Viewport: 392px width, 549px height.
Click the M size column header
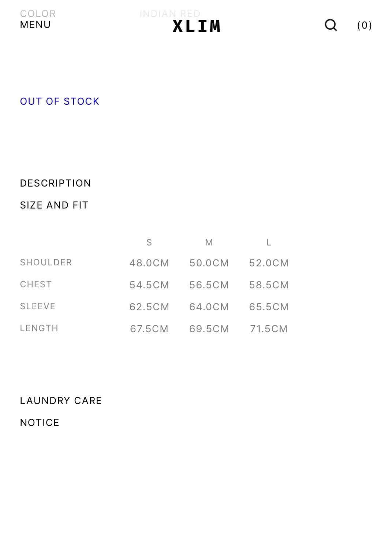(x=209, y=242)
